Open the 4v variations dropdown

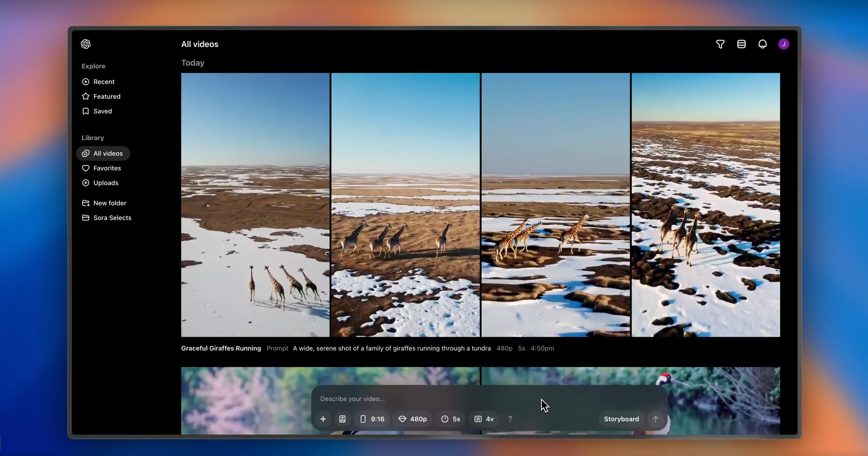coord(484,419)
